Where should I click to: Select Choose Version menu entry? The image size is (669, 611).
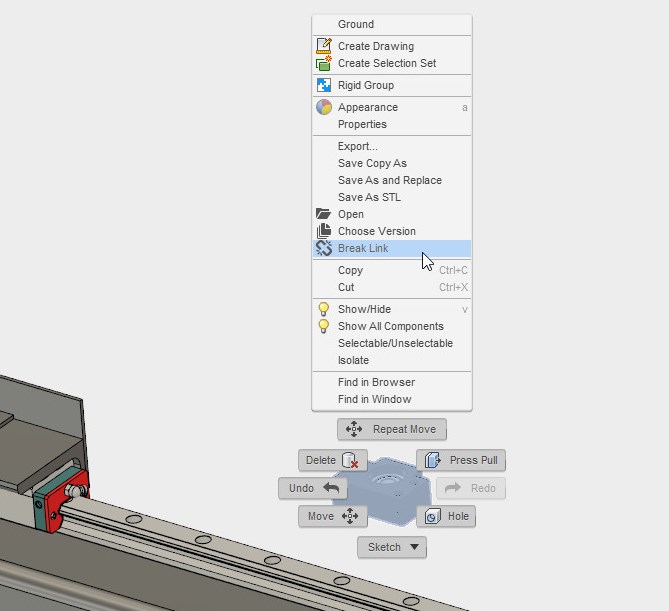[392, 231]
